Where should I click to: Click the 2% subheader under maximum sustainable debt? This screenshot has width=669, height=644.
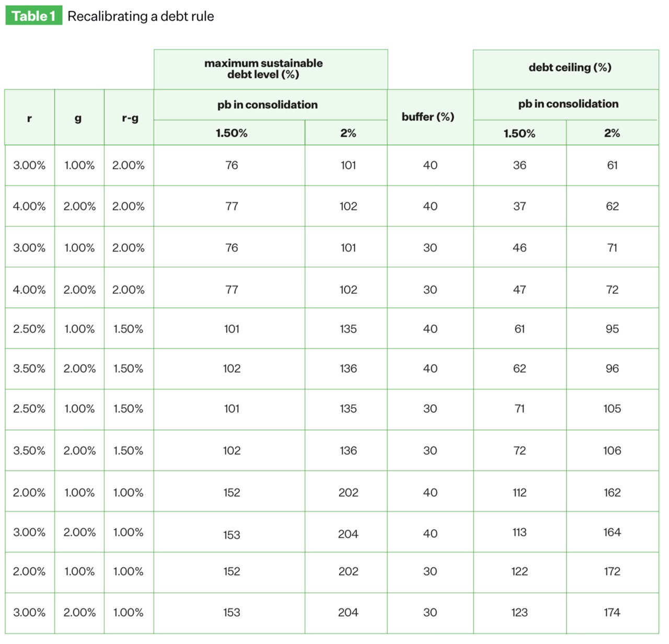tap(348, 133)
